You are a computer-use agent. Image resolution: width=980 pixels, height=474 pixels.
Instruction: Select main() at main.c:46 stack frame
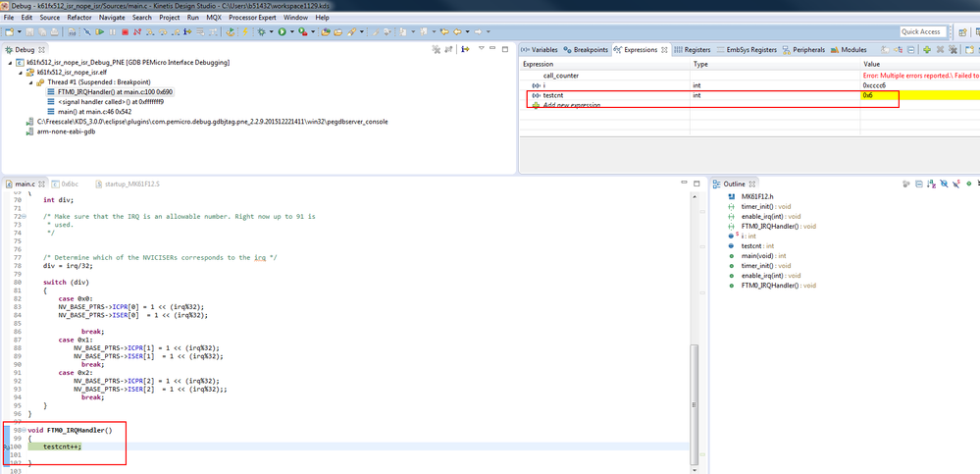89,111
